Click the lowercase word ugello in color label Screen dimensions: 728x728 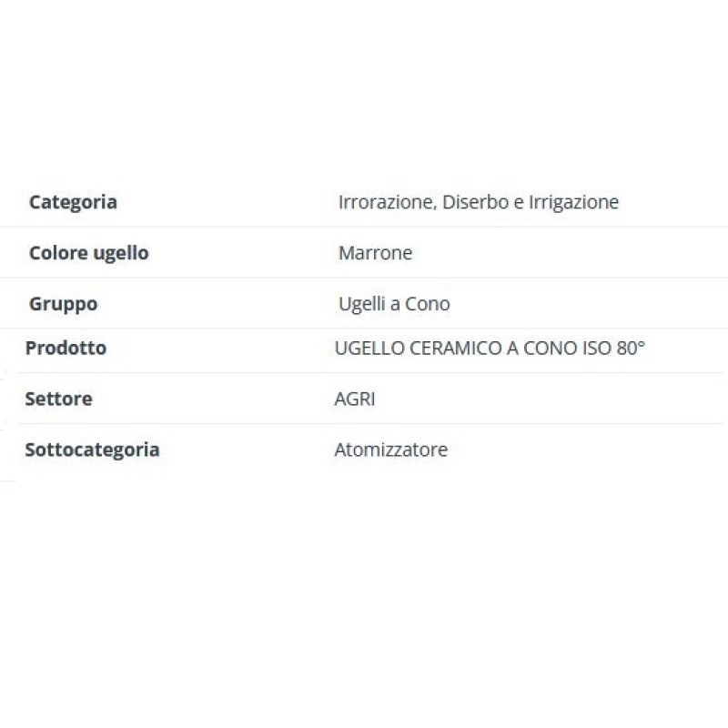point(120,253)
